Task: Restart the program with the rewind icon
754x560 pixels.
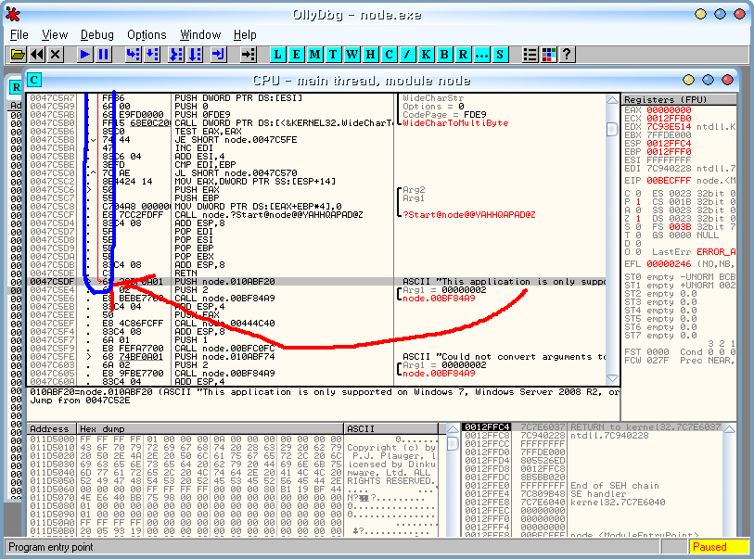Action: (x=37, y=55)
